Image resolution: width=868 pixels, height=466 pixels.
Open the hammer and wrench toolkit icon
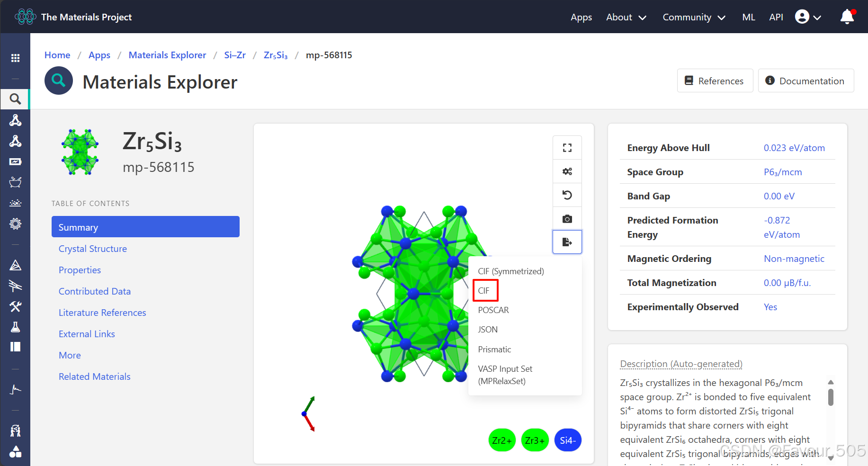15,306
